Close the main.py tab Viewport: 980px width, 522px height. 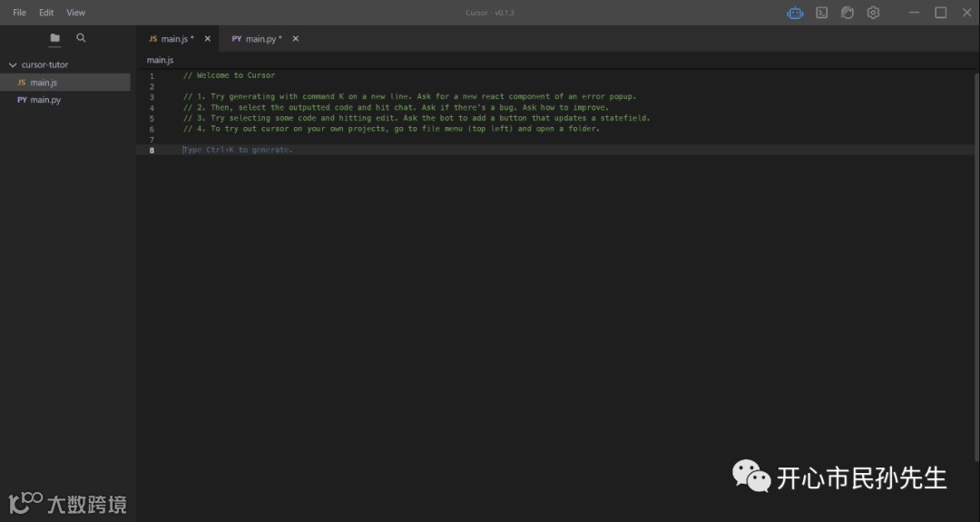coord(296,39)
